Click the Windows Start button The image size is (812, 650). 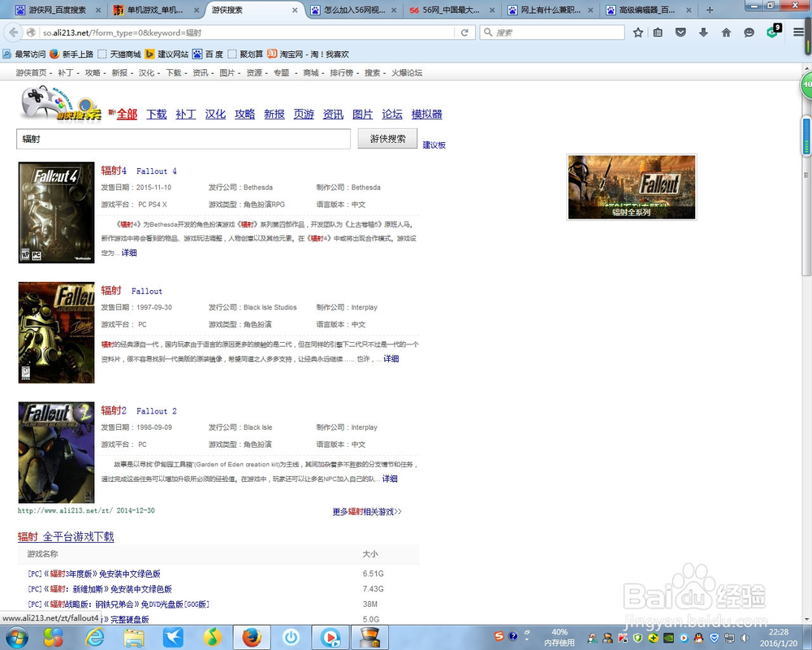tap(17, 637)
